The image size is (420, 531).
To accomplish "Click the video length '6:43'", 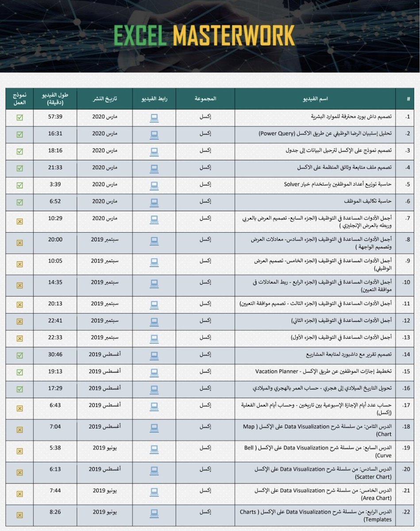I will tap(55, 405).
